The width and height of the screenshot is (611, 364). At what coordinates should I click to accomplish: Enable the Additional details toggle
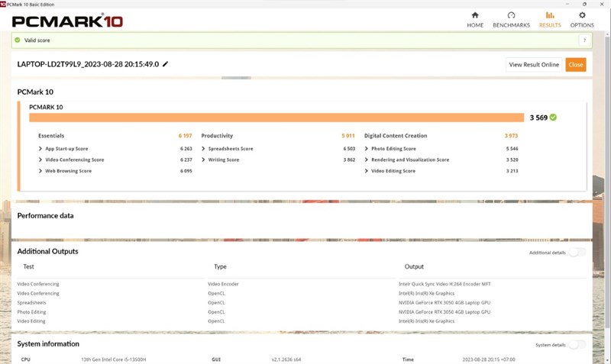(x=577, y=253)
